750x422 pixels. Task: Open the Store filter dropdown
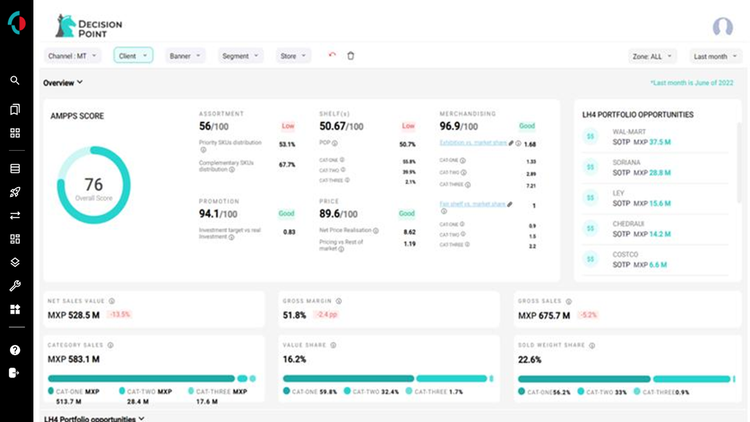[x=293, y=56]
